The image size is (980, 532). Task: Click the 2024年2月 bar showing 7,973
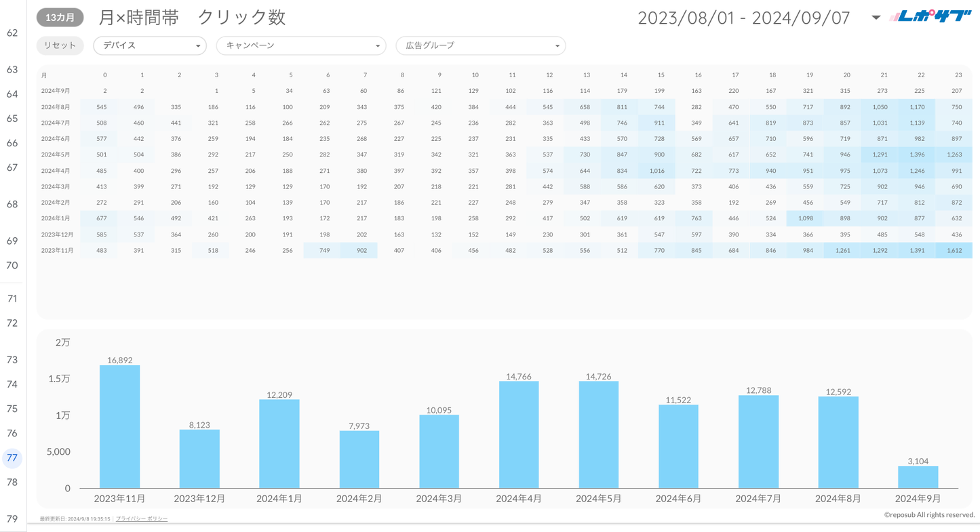tap(359, 459)
